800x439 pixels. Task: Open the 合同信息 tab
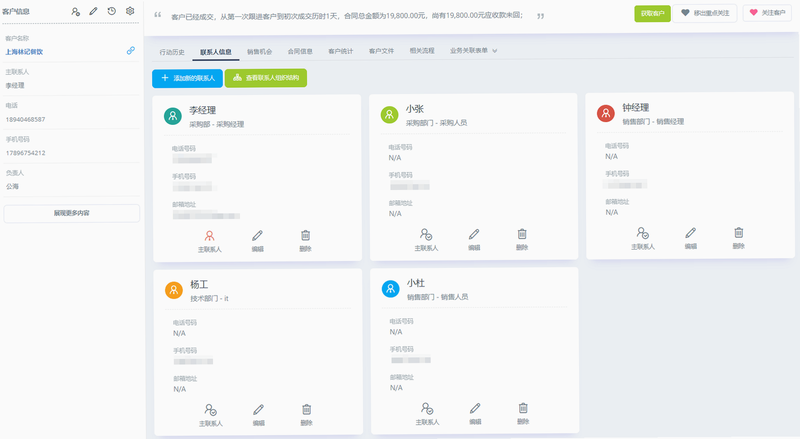point(300,51)
